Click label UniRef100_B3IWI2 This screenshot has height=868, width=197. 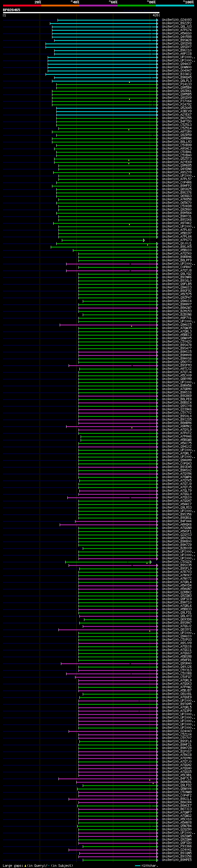(x=177, y=74)
